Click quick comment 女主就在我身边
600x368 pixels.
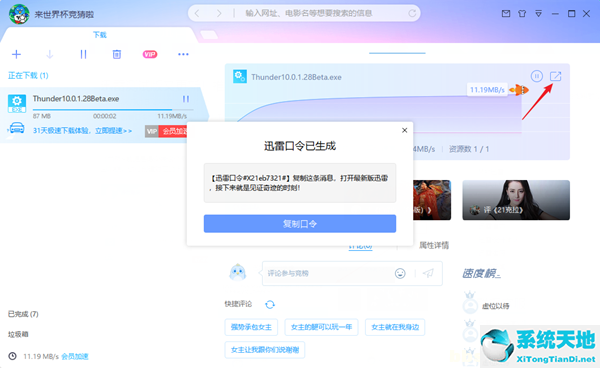(x=395, y=327)
